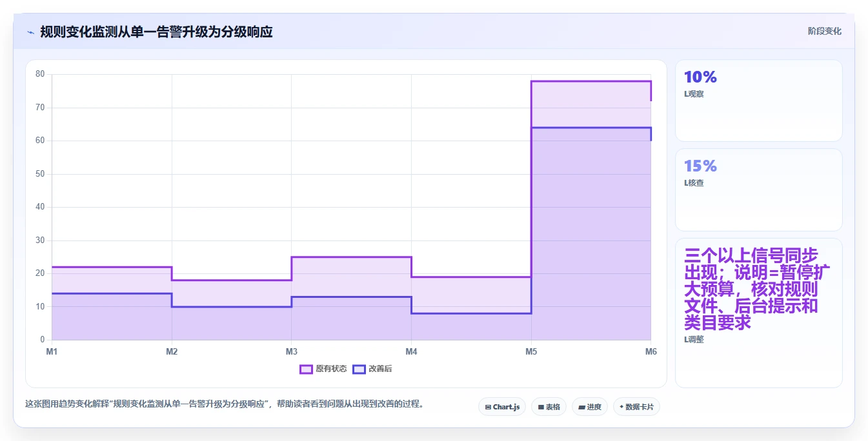
Task: Click the 进度 tag
Action: point(590,407)
